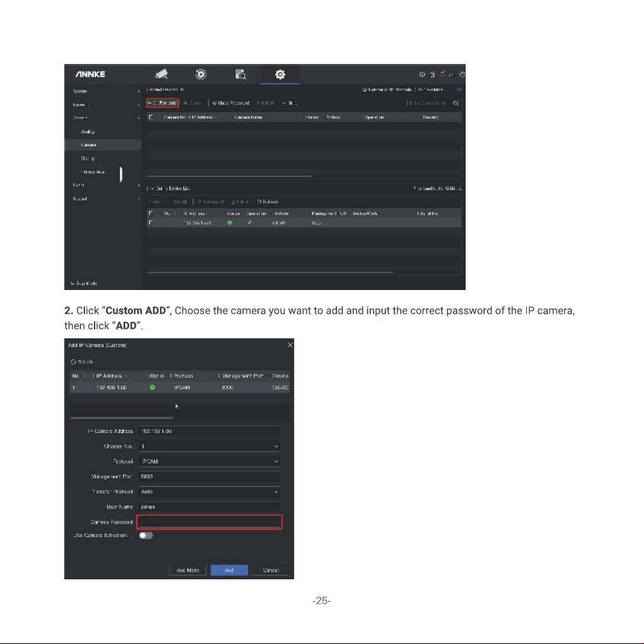Open the playback icon in top bar
This screenshot has height=644, width=644.
tap(201, 74)
